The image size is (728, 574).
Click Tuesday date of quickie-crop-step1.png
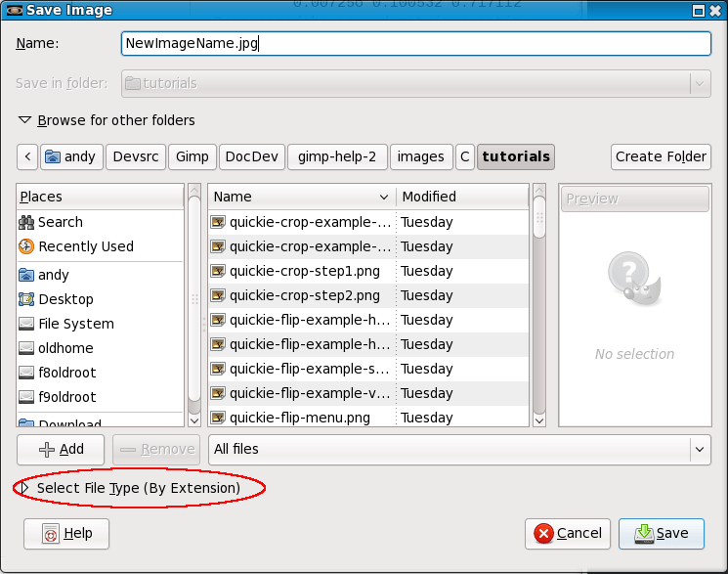427,271
